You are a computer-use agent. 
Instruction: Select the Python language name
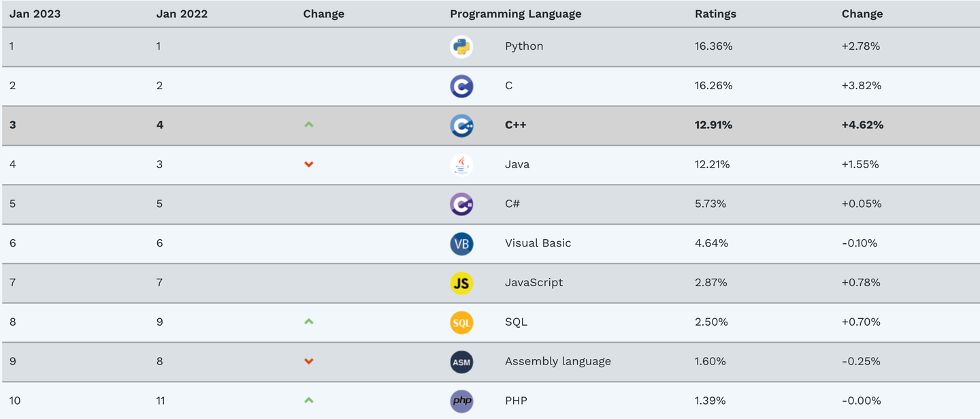pyautogui.click(x=524, y=46)
